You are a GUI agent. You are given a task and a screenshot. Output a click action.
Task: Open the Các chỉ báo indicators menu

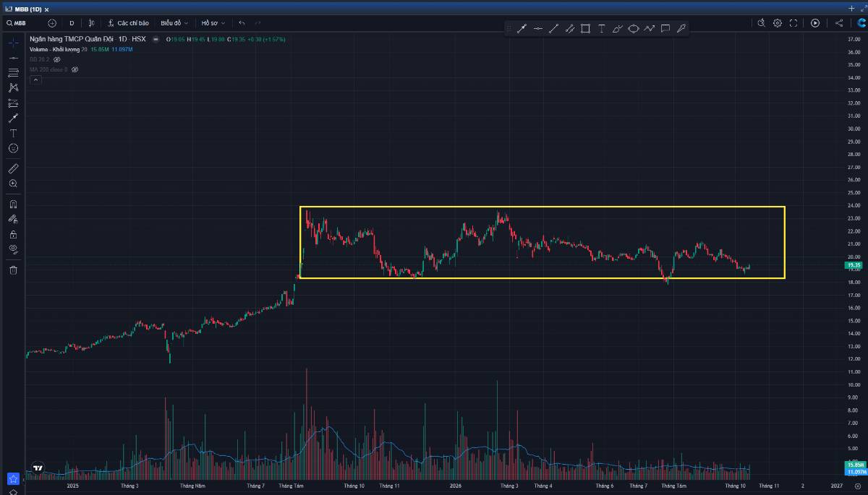point(128,23)
